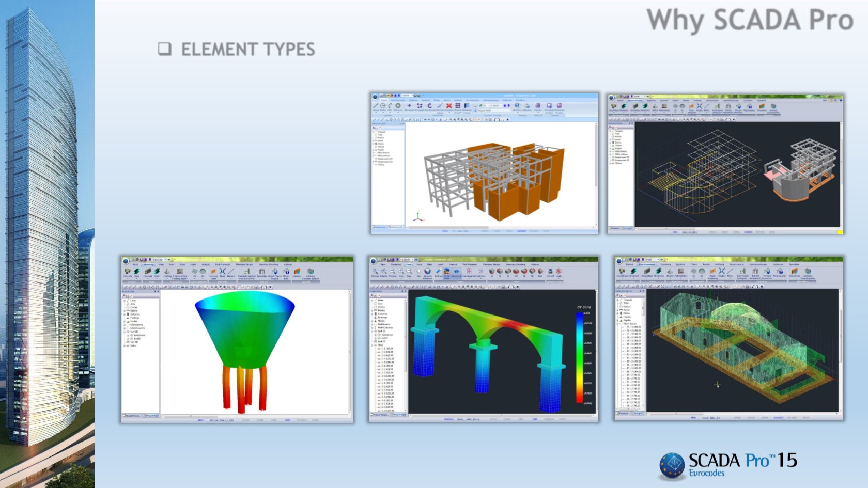Click grid array icon in orange building window

click(458, 105)
